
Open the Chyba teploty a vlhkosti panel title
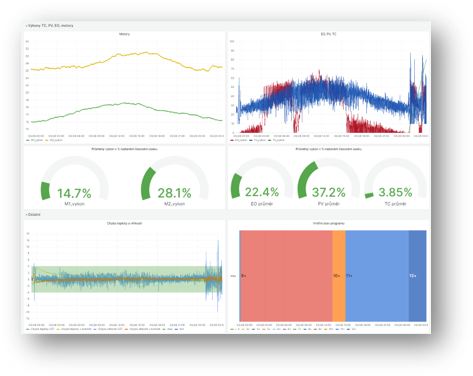tap(124, 223)
